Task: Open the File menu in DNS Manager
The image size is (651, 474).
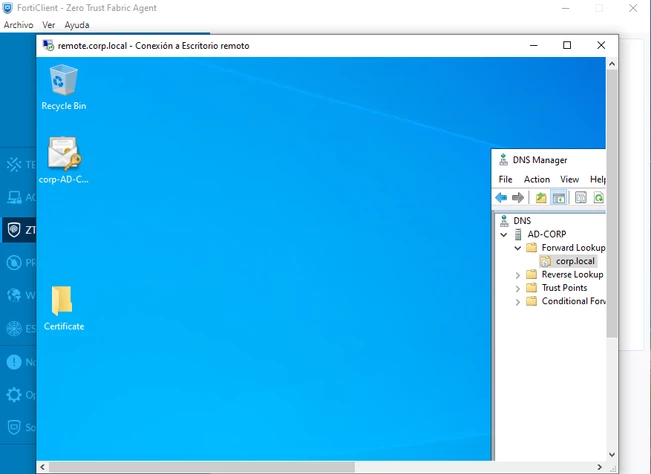Action: (505, 179)
